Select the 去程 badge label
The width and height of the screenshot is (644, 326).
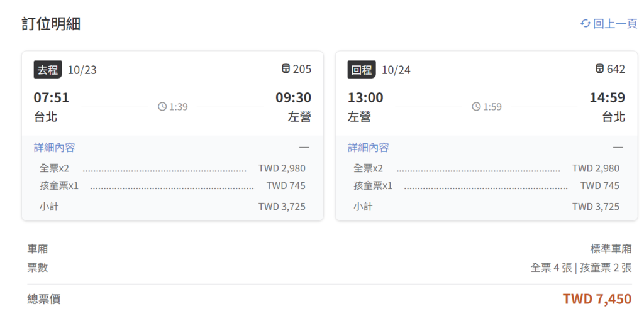point(48,70)
